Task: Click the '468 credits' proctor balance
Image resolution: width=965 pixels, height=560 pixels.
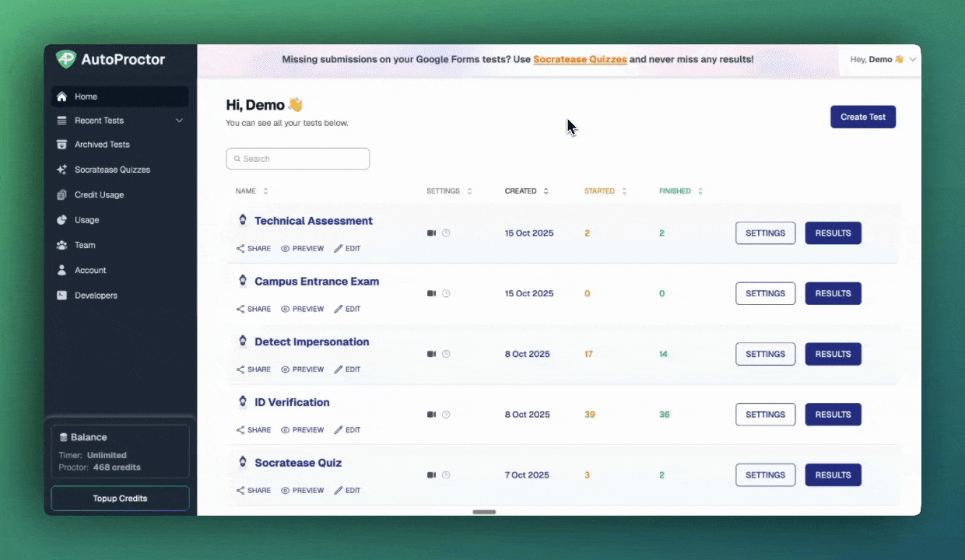Action: pyautogui.click(x=117, y=467)
